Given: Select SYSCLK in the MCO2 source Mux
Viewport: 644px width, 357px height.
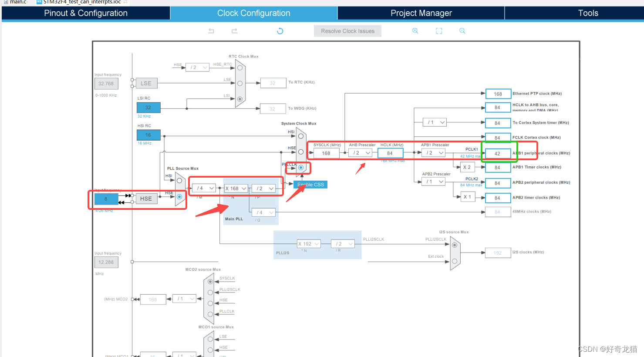Looking at the screenshot, I should click(x=210, y=282).
